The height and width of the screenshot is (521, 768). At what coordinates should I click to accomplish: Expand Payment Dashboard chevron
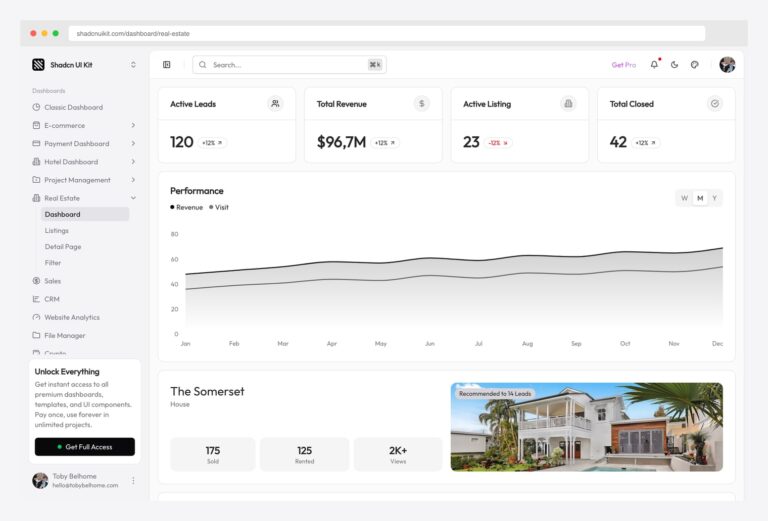point(133,143)
